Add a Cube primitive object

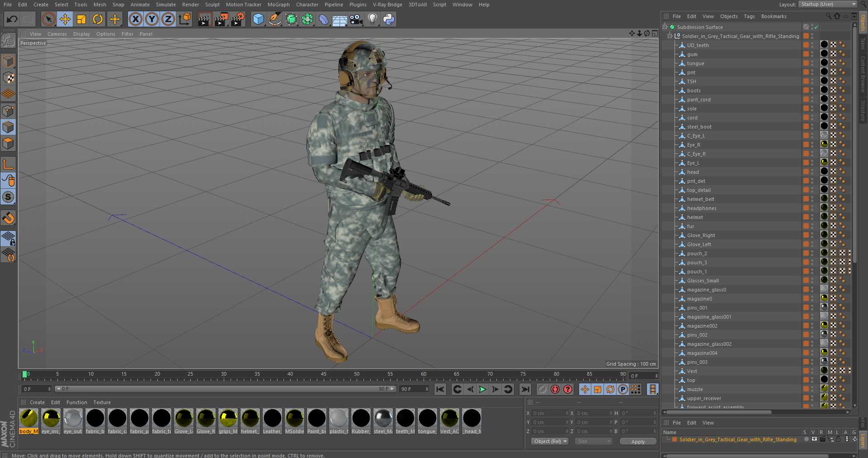click(258, 19)
